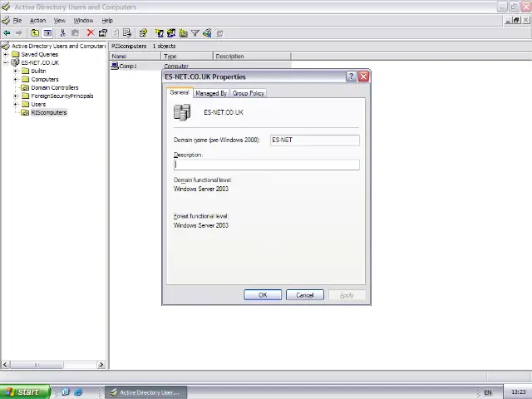Click the Back arrow toolbar icon

tap(7, 33)
